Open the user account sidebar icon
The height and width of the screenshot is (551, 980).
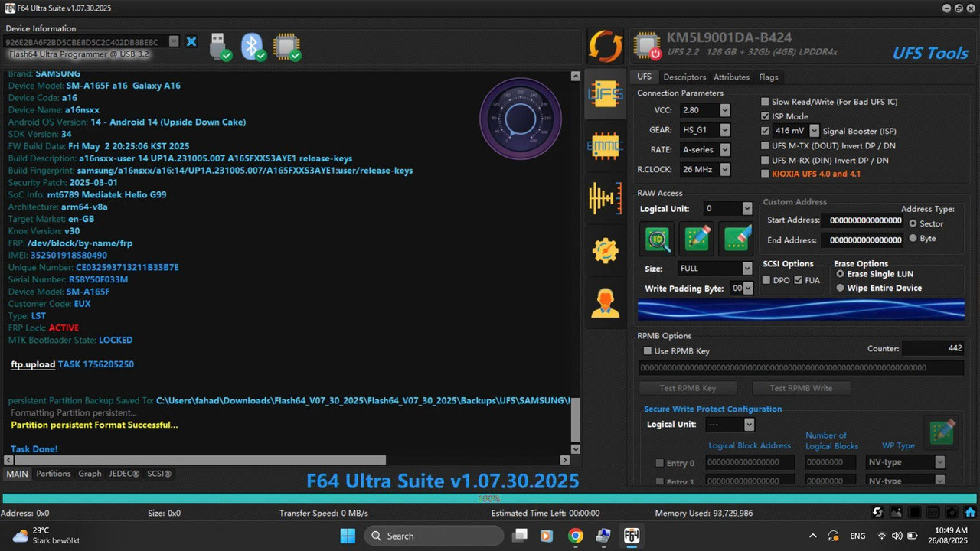(605, 303)
